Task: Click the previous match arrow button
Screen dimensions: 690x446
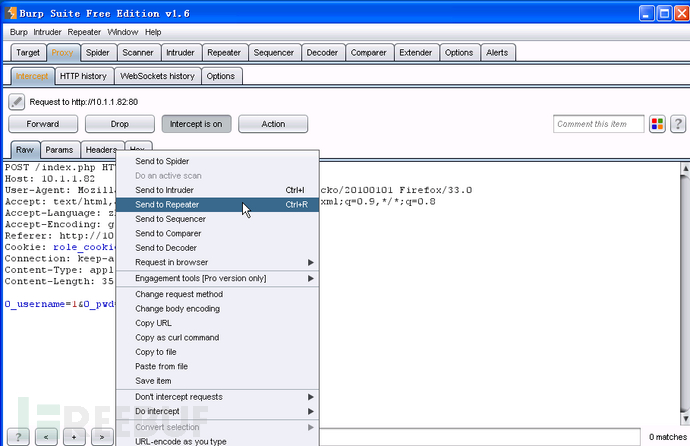Action: pyautogui.click(x=46, y=437)
